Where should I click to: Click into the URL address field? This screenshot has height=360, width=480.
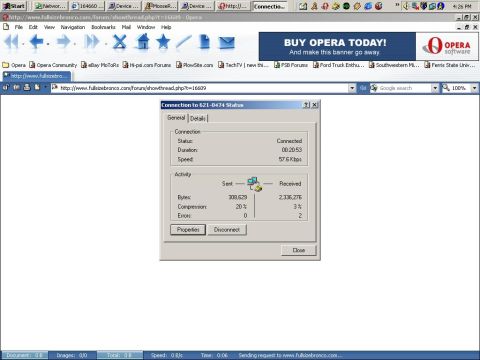(203, 88)
